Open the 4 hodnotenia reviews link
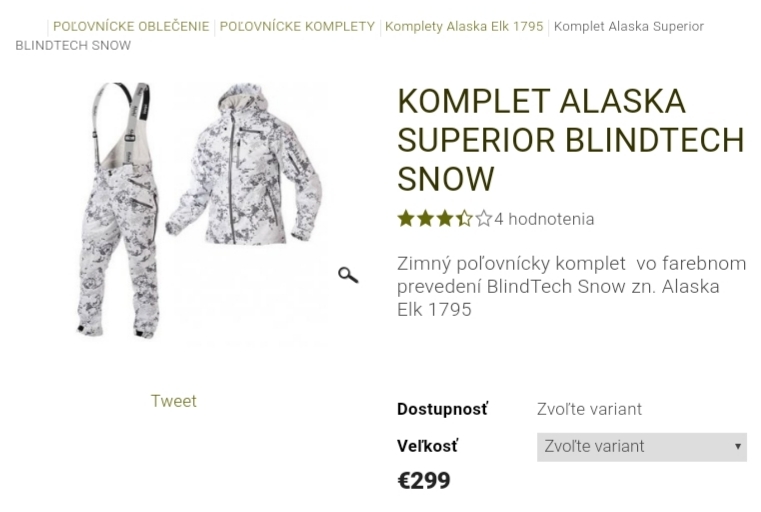The width and height of the screenshot is (761, 512). coord(544,219)
